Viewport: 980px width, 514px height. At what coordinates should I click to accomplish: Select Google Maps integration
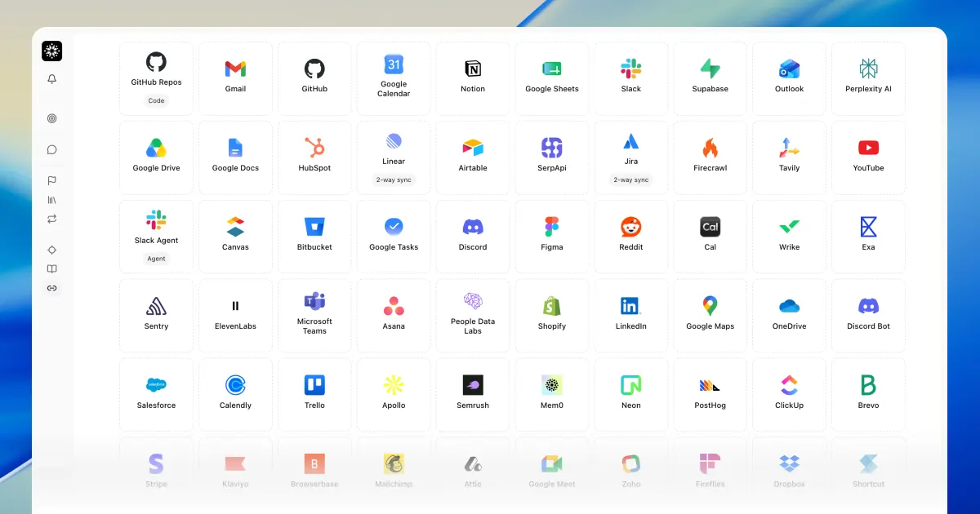(x=710, y=316)
